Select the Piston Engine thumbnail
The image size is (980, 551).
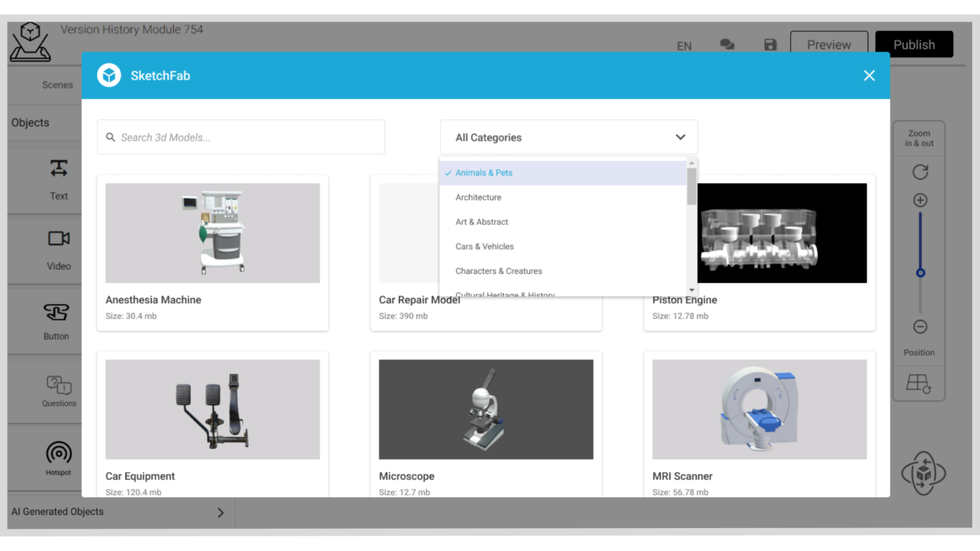tap(782, 233)
